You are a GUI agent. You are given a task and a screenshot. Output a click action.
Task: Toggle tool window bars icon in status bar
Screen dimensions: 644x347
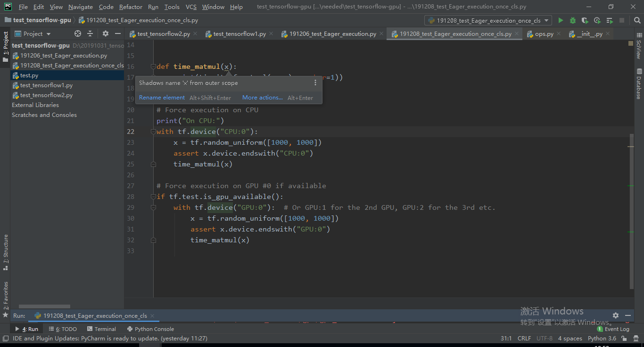pos(6,338)
